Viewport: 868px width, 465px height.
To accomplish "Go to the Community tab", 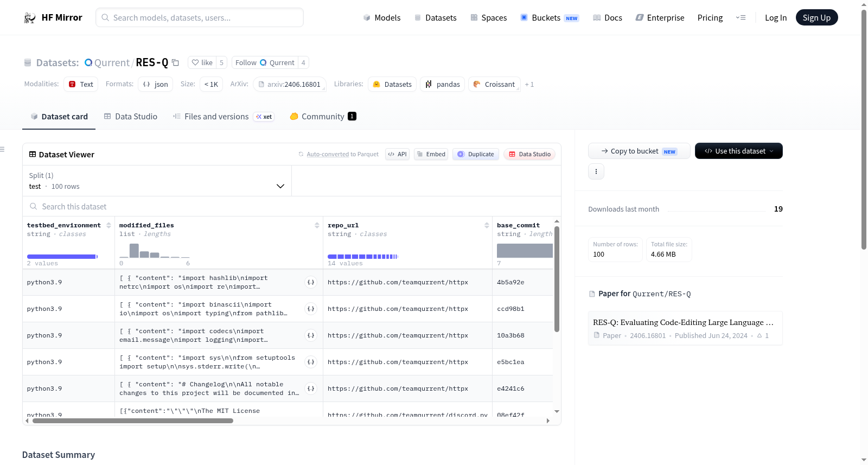I will [x=323, y=117].
